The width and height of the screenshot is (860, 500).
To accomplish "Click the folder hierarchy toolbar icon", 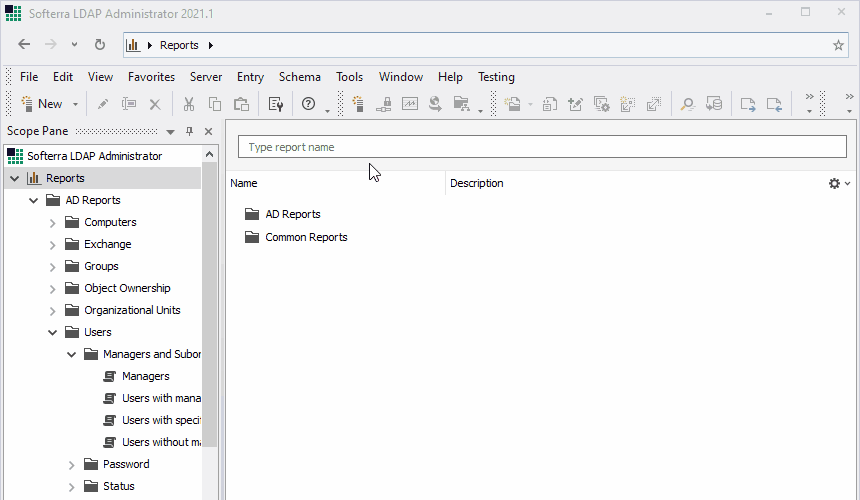I will (x=462, y=104).
